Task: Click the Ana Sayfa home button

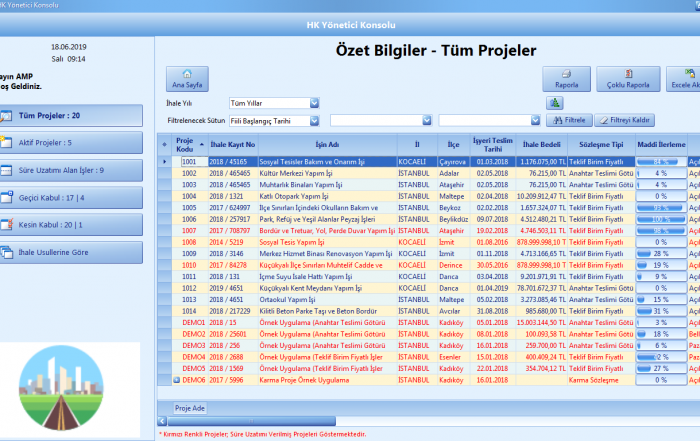Action: coord(183,78)
